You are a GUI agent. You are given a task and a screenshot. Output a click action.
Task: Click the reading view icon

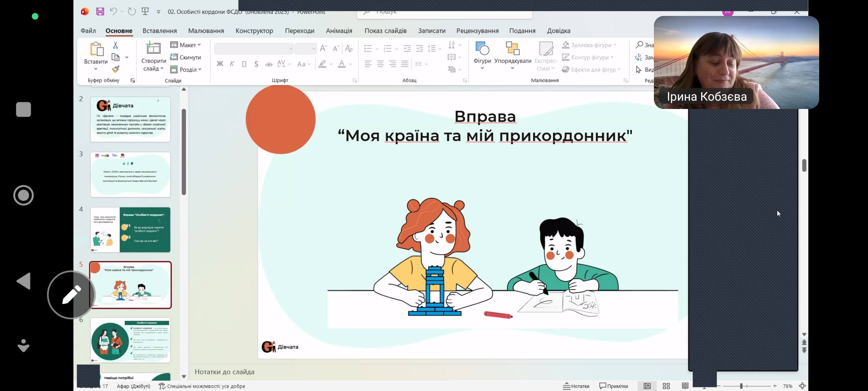coord(685,386)
